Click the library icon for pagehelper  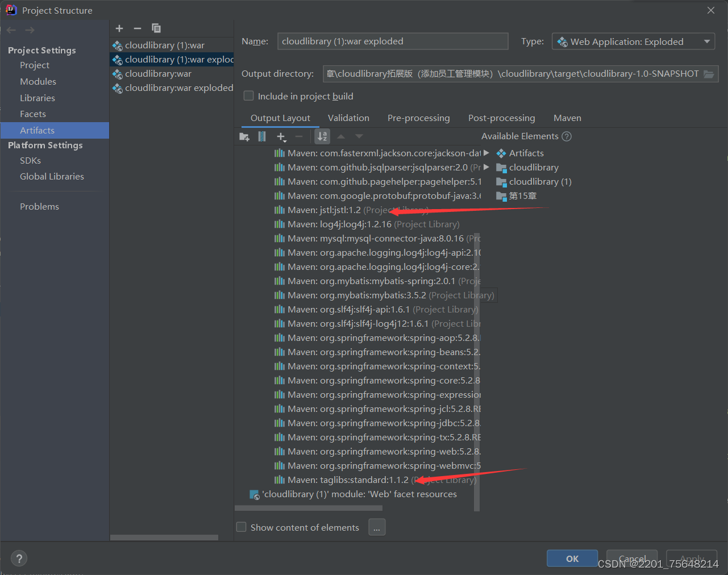tap(280, 182)
